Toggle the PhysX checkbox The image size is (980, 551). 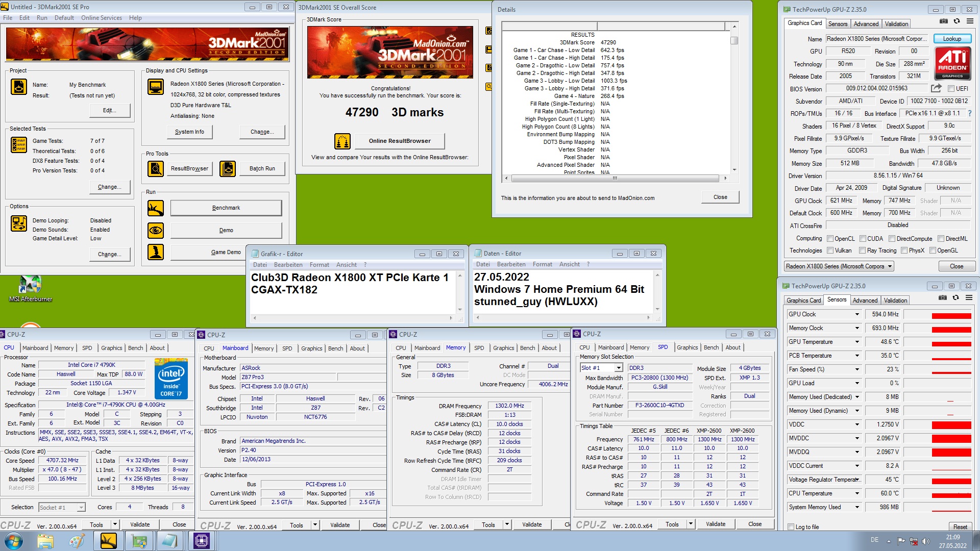[904, 251]
